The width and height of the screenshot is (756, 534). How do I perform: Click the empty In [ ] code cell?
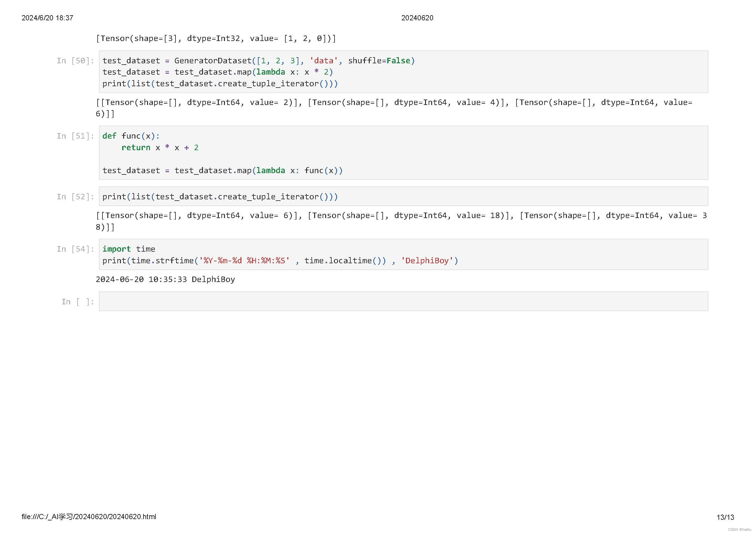tap(403, 301)
